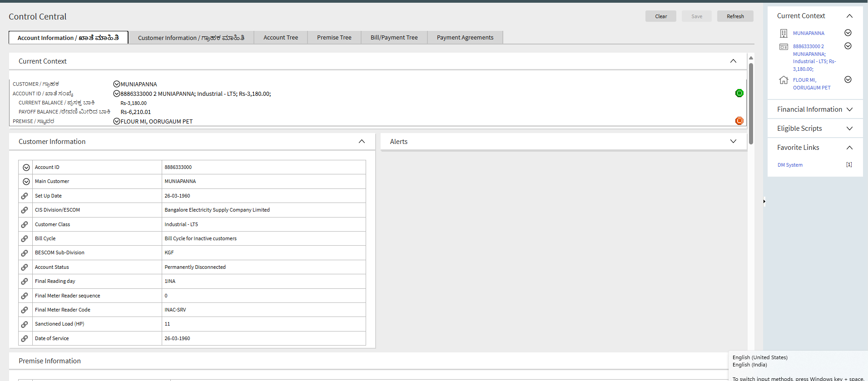This screenshot has height=381, width=868.
Task: Open the DM System favorite link
Action: (790, 165)
